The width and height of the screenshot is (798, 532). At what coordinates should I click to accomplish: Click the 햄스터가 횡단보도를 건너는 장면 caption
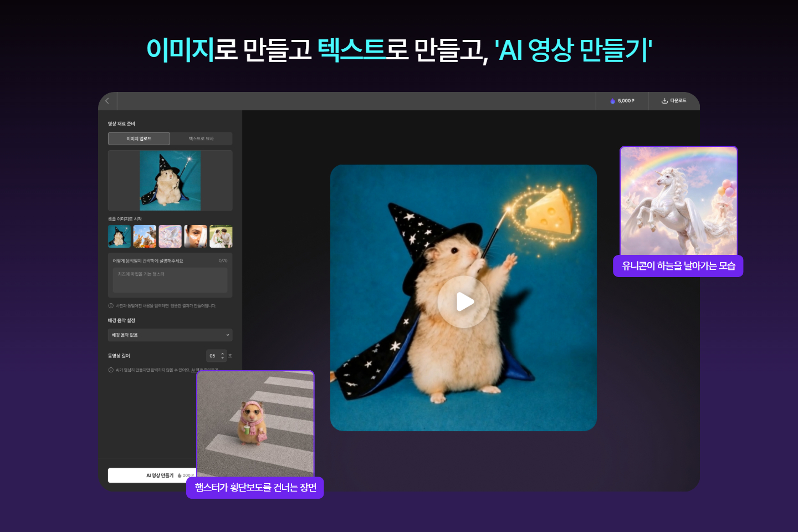pyautogui.click(x=255, y=488)
